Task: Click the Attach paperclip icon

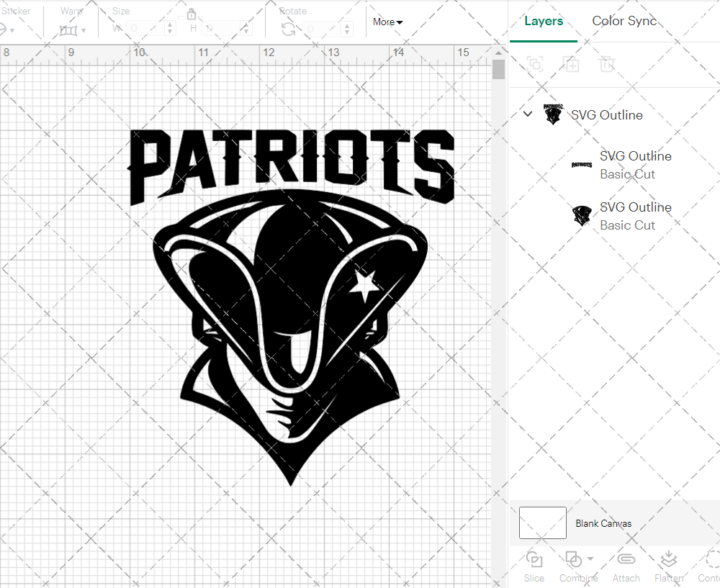Action: click(x=626, y=560)
